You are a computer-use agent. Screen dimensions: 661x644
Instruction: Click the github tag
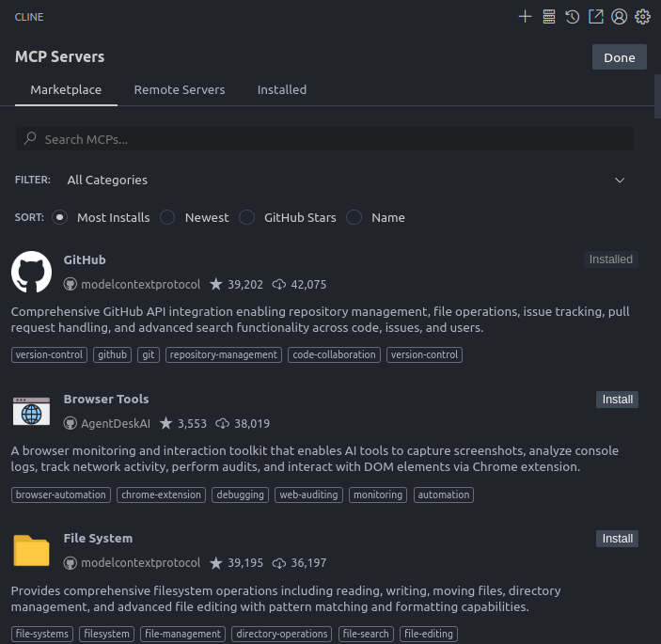click(x=112, y=354)
